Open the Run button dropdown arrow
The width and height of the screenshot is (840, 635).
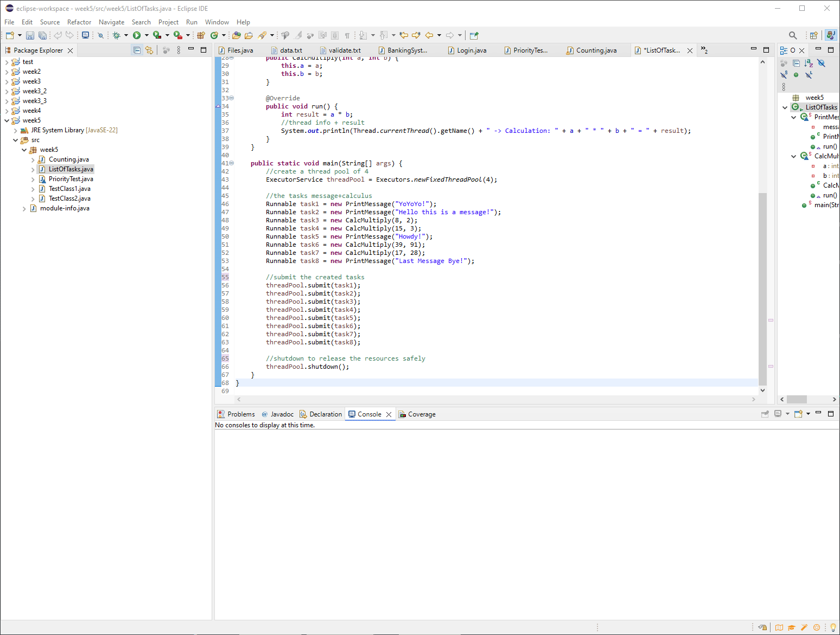point(147,35)
